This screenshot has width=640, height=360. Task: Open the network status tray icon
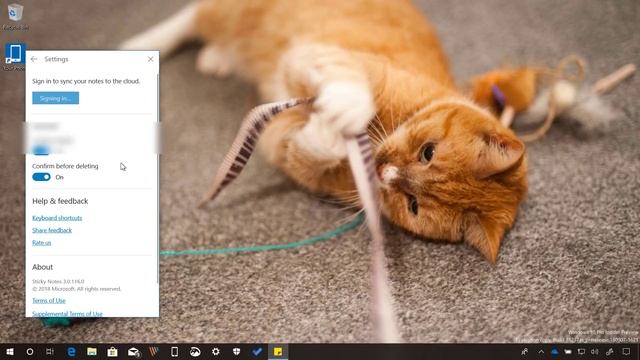581,351
